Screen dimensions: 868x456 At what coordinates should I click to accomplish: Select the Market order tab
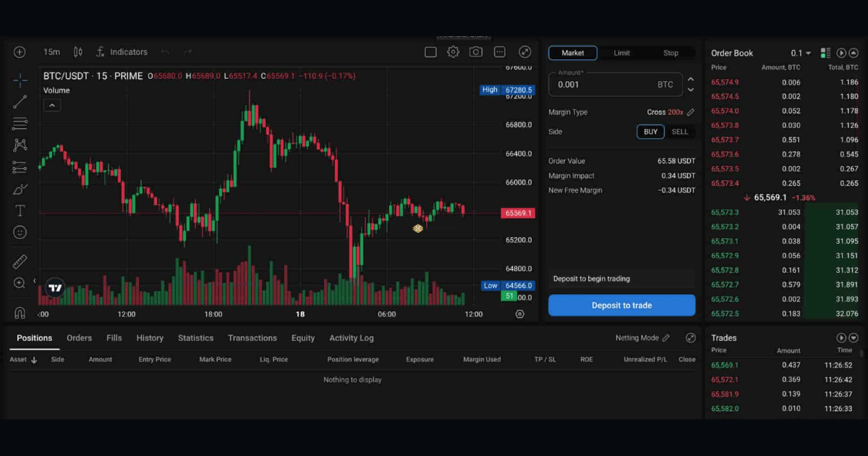click(573, 53)
